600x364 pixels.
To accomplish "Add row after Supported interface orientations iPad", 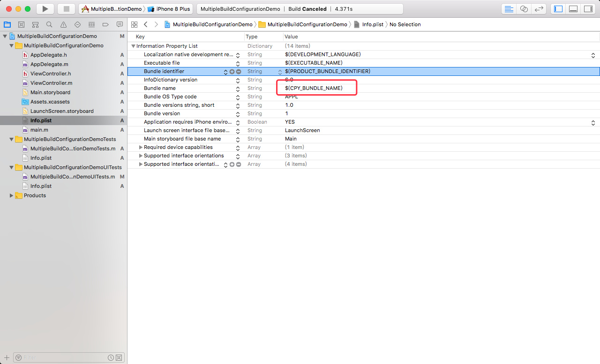I will pyautogui.click(x=232, y=164).
